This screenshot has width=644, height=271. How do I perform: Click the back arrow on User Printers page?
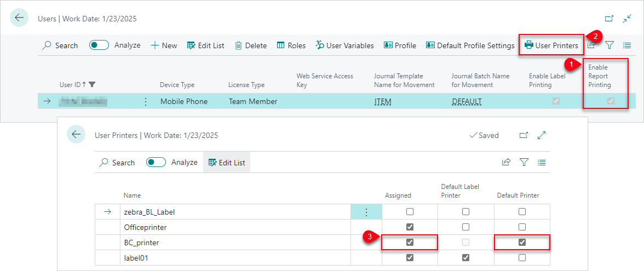pyautogui.click(x=76, y=135)
